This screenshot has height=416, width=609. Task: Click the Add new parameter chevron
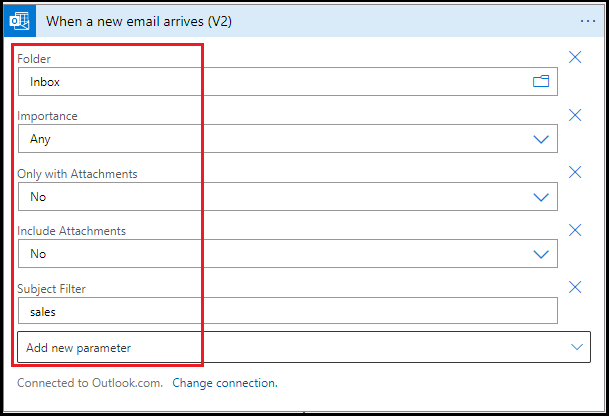click(x=575, y=347)
